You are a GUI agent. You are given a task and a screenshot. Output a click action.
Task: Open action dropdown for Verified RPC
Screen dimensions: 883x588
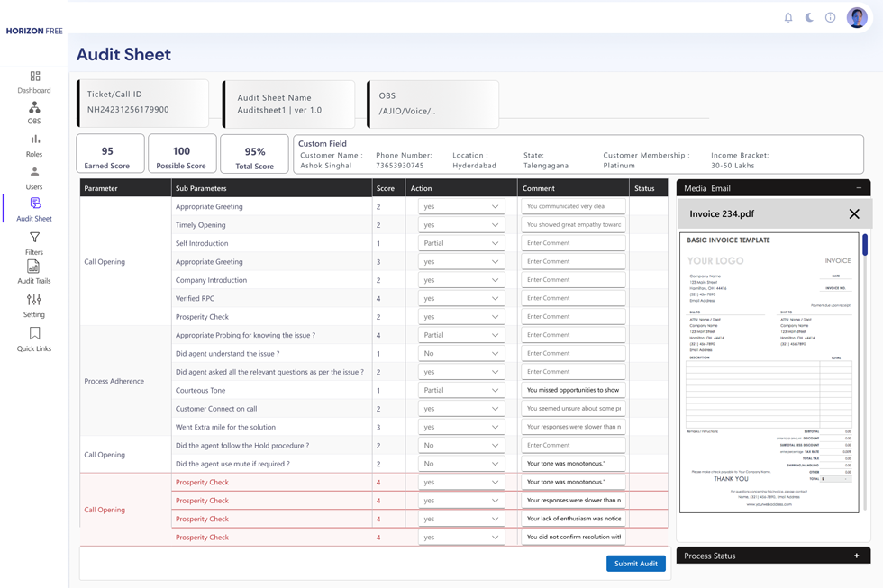click(460, 298)
